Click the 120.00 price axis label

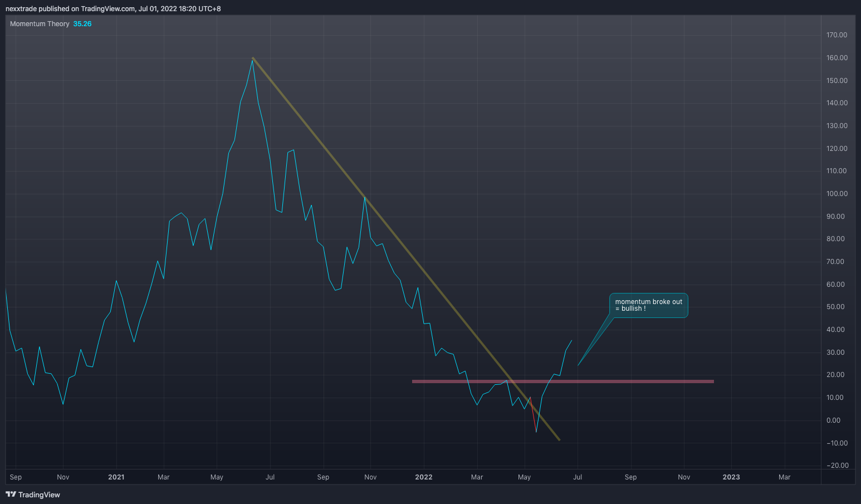pyautogui.click(x=836, y=149)
